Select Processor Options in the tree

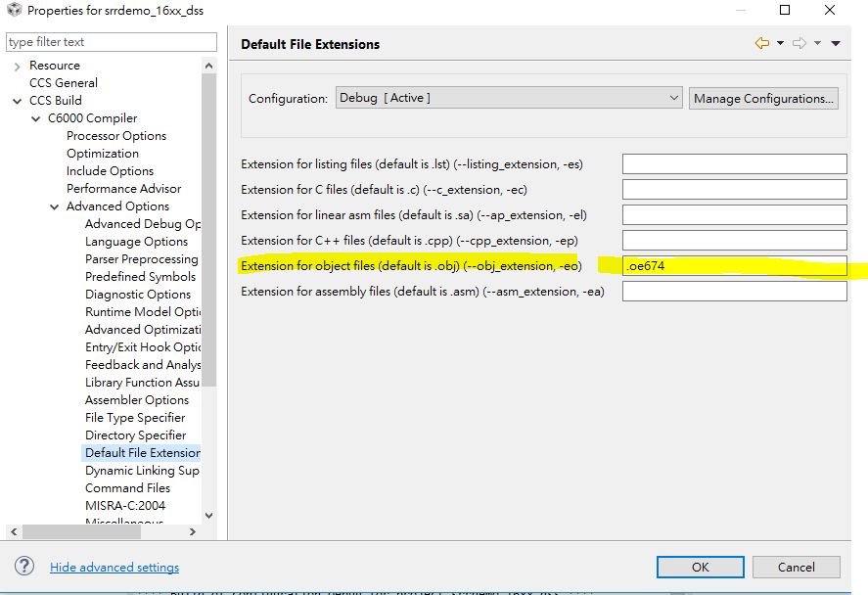pyautogui.click(x=115, y=135)
